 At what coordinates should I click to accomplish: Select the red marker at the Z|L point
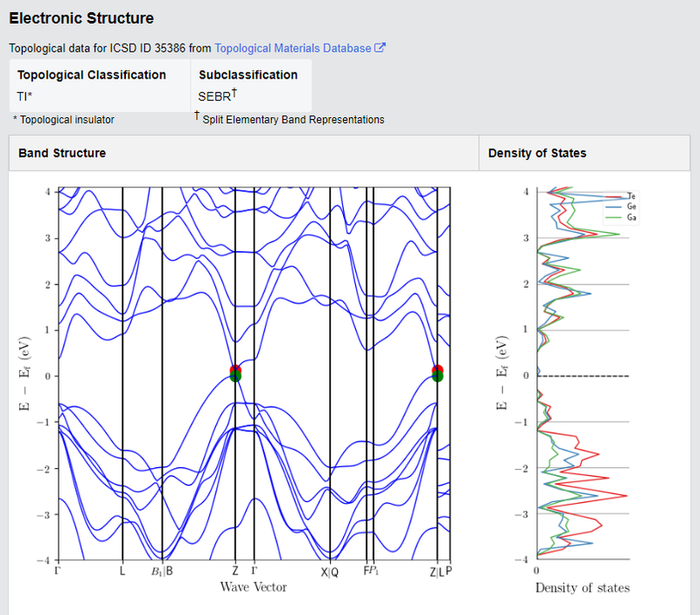point(437,370)
